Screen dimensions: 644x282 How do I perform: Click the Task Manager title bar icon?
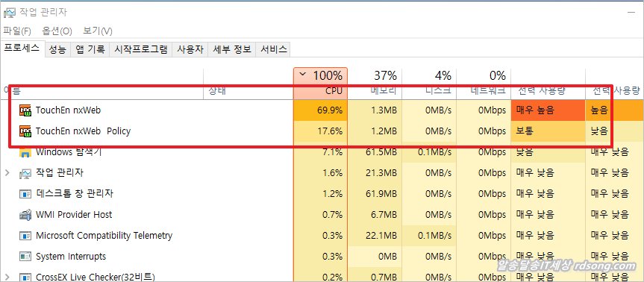click(x=9, y=13)
